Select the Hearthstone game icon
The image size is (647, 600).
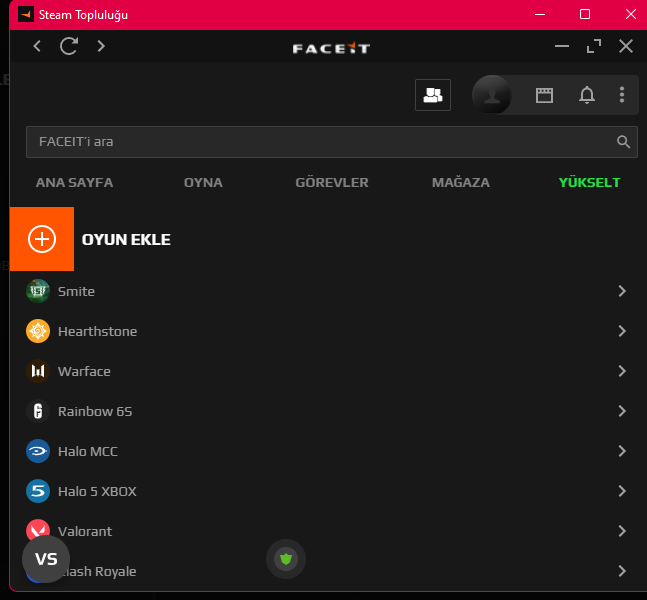tap(38, 331)
